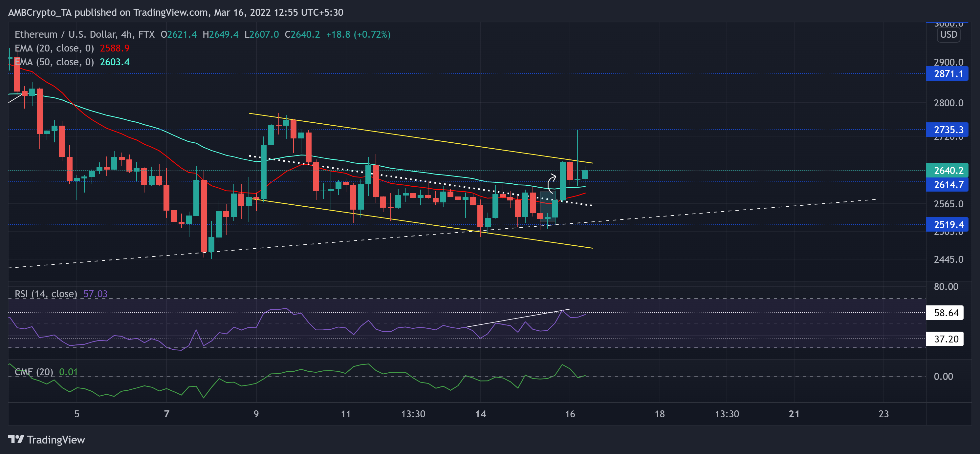Click the 80.00 RSI axis label

coord(946,287)
